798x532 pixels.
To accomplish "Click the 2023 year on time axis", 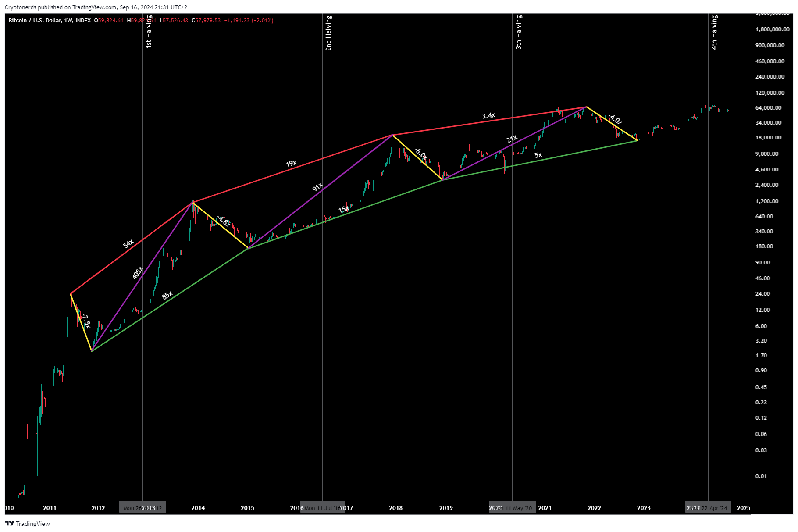I will pos(644,508).
